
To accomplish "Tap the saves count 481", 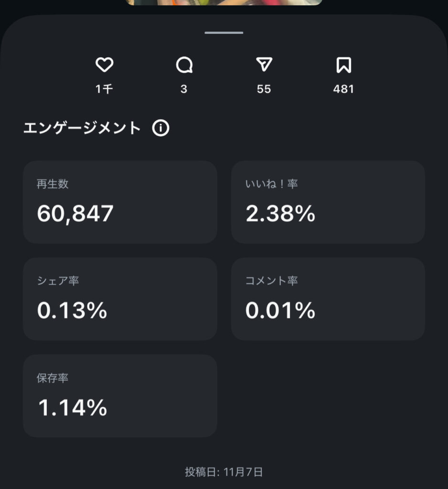I will tap(343, 89).
